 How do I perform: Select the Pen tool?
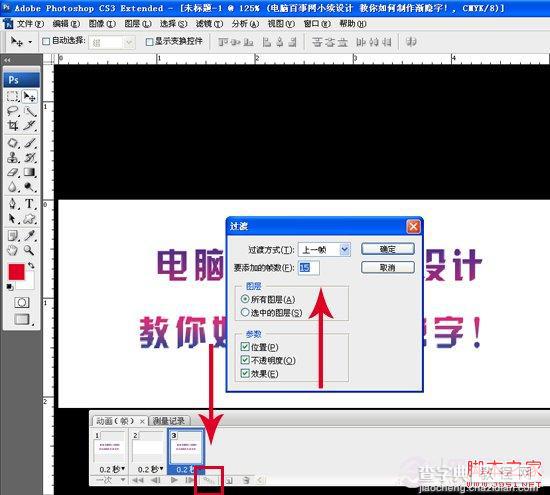coord(13,204)
